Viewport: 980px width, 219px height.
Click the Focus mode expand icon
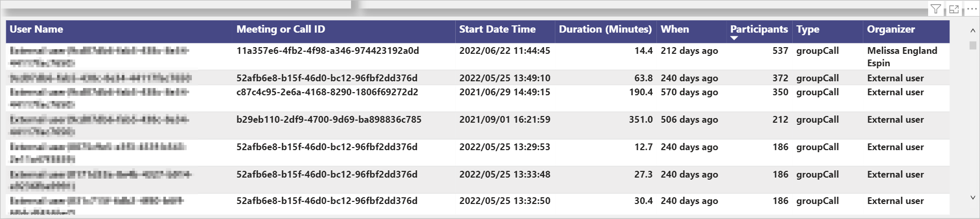pos(954,9)
